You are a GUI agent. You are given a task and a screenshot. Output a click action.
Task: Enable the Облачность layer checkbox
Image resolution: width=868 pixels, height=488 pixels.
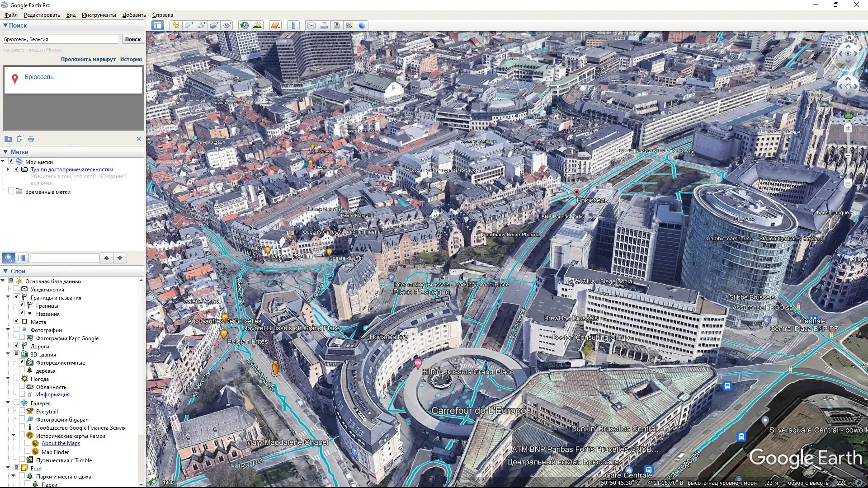[x=22, y=387]
